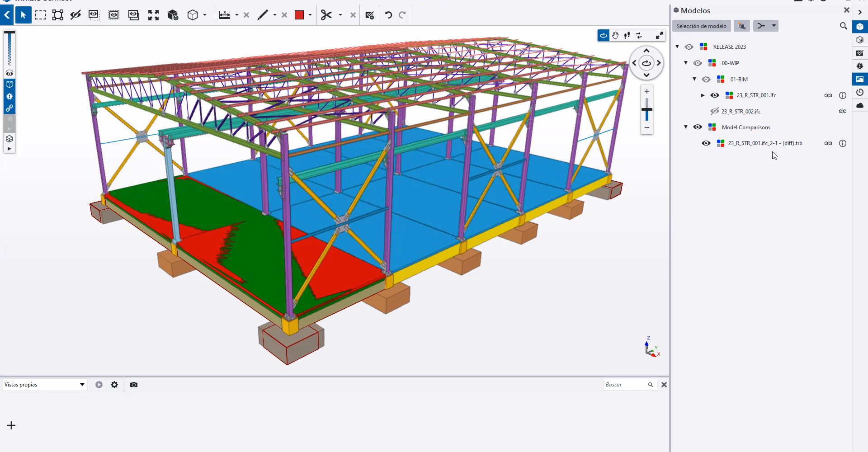Select the Markup pencil tool
This screenshot has width=868, height=452.
pos(263,15)
